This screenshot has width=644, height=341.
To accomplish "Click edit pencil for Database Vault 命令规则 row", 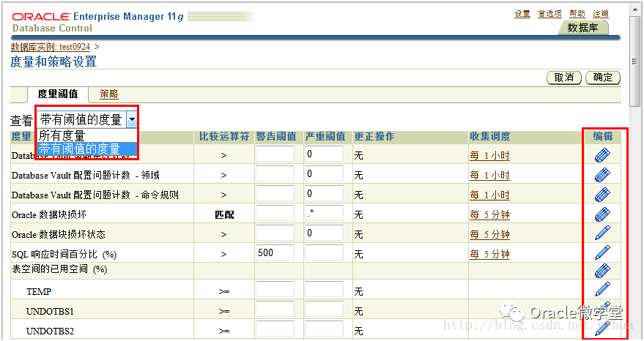I will click(x=602, y=195).
